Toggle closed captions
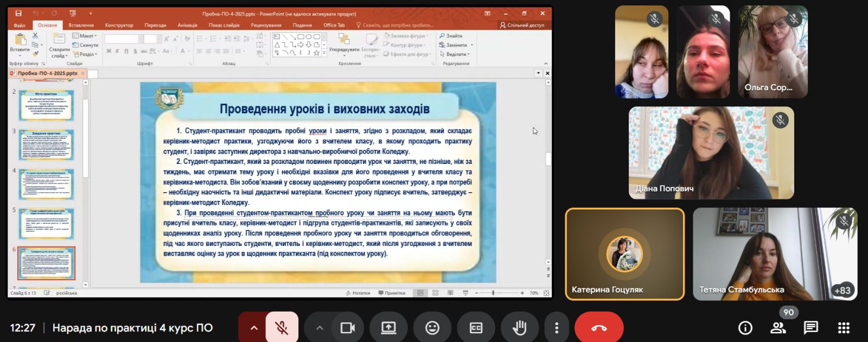 [476, 328]
